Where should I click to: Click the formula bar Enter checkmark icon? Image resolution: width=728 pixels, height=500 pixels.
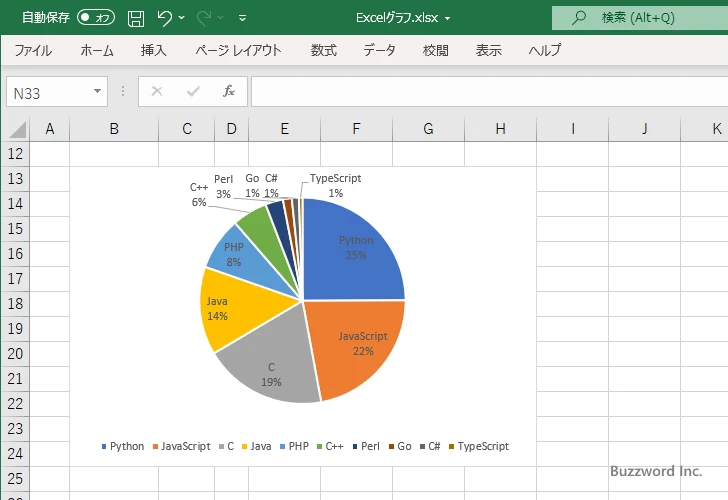click(193, 91)
